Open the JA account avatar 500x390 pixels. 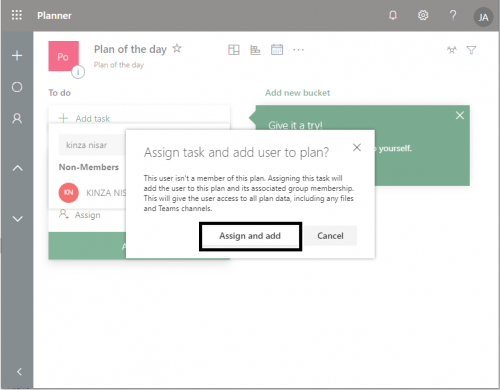pos(483,17)
